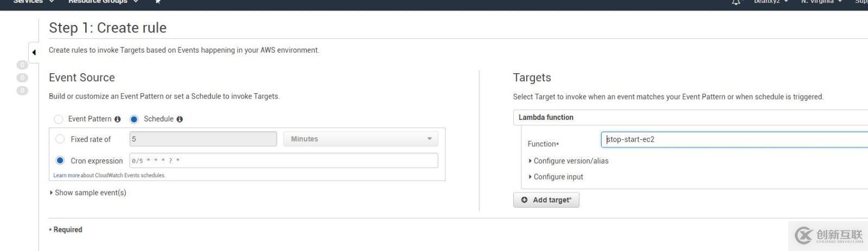Click the info icon beside Schedule
Viewport: 868px width, 251px height.
180,119
